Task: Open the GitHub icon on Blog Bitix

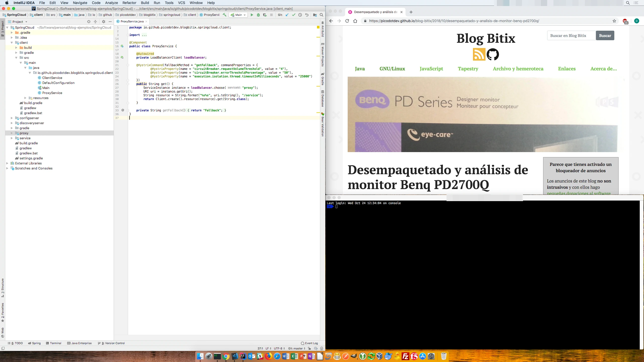Action: [493, 54]
